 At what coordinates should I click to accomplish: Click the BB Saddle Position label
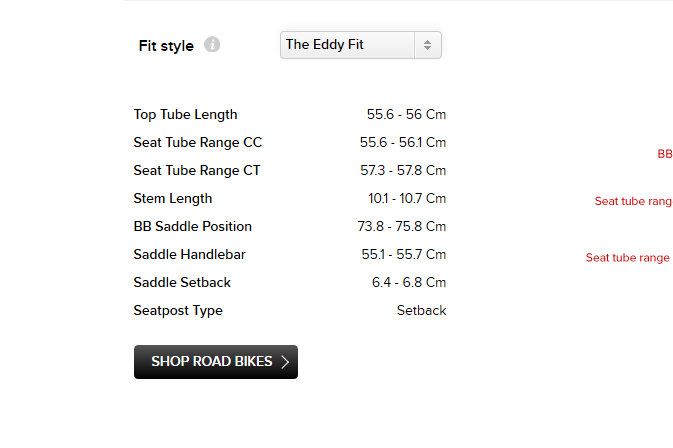tap(192, 227)
